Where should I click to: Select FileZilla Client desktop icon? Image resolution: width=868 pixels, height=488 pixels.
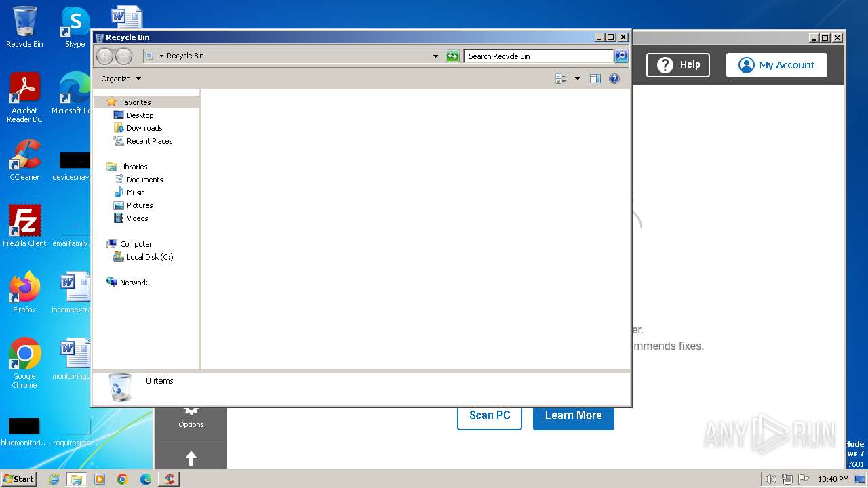coord(24,226)
